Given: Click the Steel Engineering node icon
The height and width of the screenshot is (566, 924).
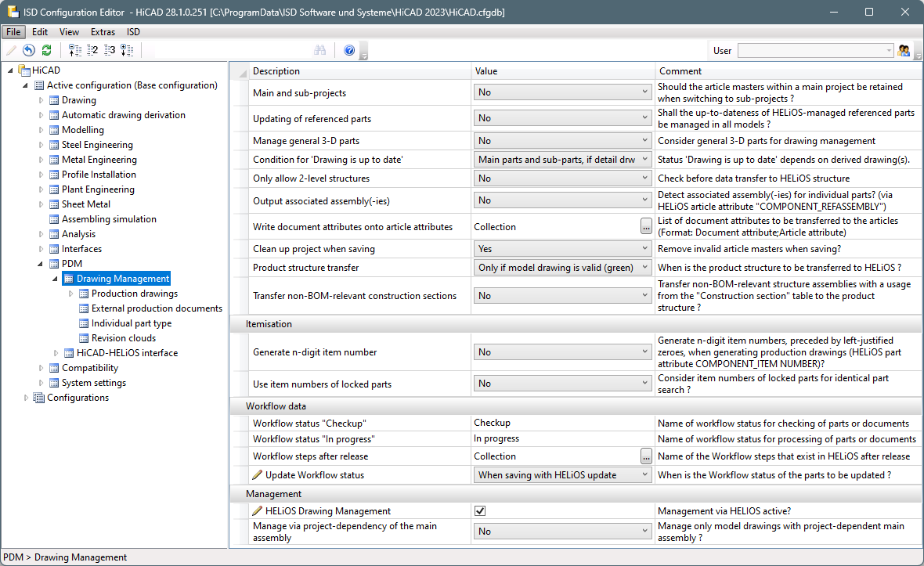Looking at the screenshot, I should 54,145.
